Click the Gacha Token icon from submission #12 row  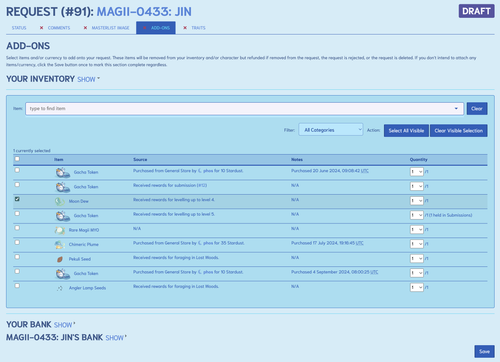(63, 187)
